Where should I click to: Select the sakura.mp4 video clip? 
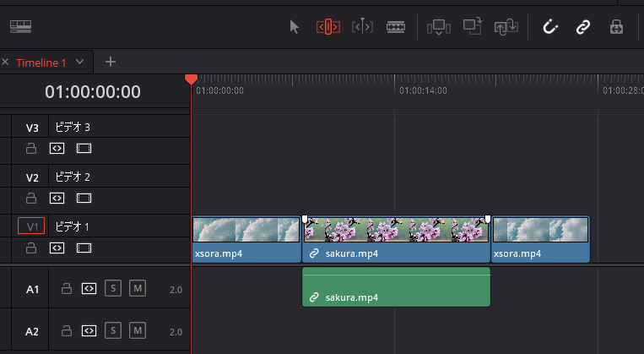[x=397, y=239]
